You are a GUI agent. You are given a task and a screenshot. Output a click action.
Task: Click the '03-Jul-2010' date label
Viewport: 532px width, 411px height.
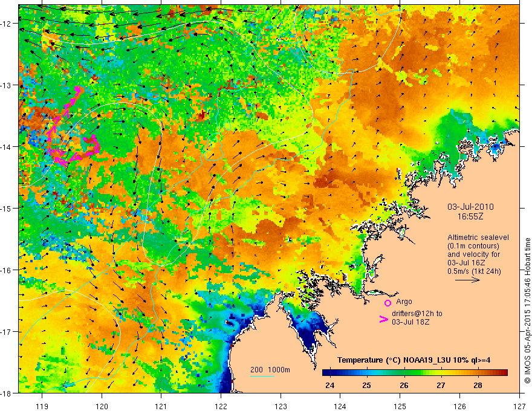coord(470,207)
